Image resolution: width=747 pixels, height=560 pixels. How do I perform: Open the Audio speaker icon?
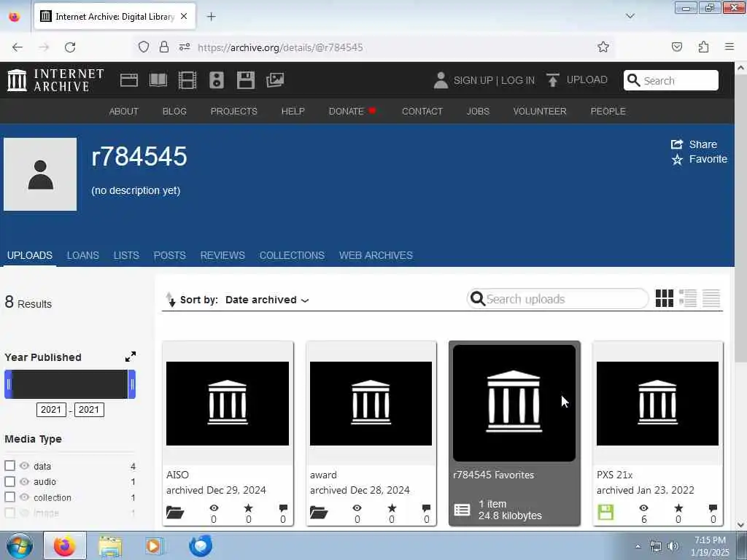coord(216,80)
